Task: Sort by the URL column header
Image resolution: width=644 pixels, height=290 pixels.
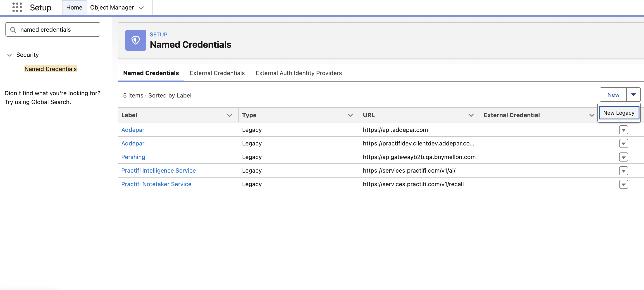Action: [x=369, y=115]
